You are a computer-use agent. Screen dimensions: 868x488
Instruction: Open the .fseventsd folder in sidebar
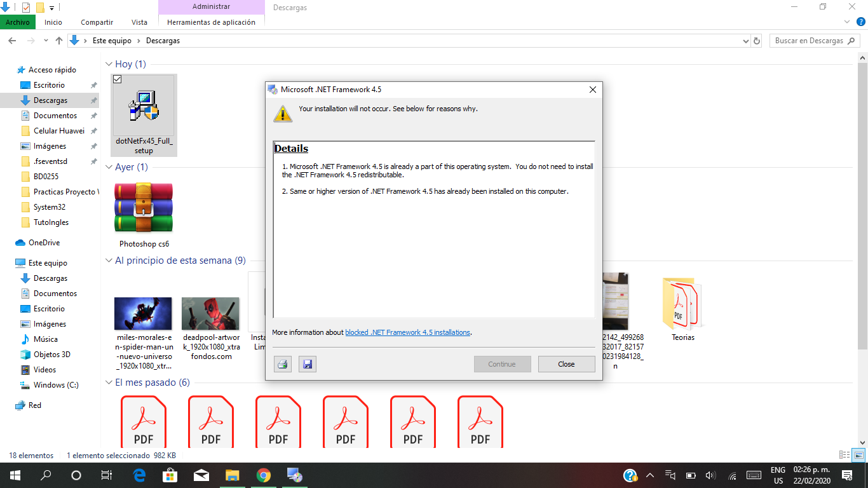pyautogui.click(x=50, y=161)
